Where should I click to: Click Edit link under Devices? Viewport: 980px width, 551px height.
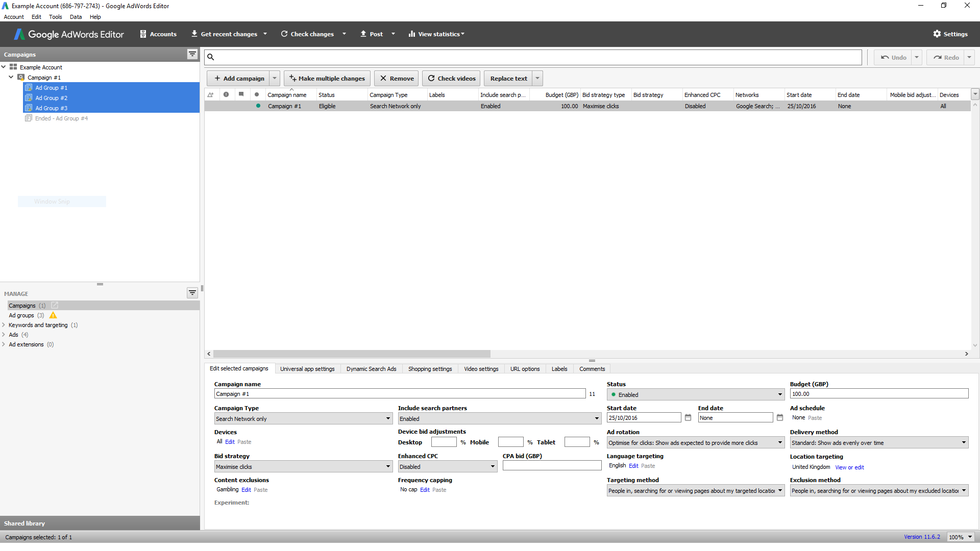point(230,442)
